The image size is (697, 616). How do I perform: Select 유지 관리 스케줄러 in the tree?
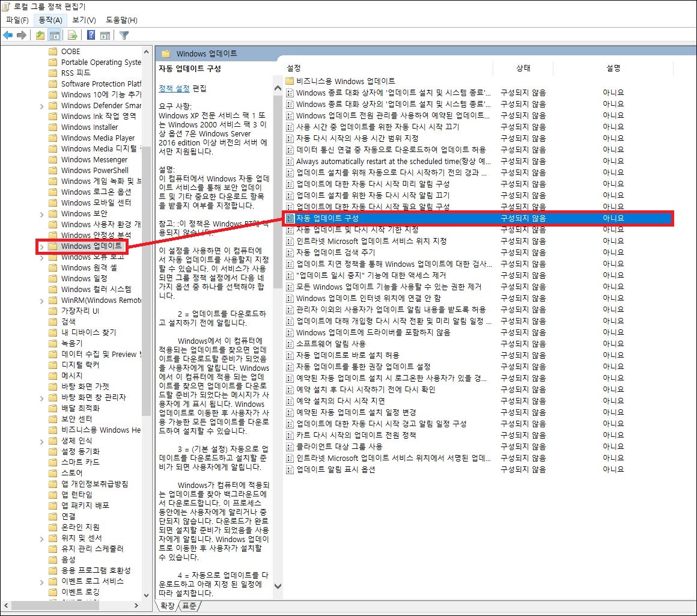coord(93,549)
